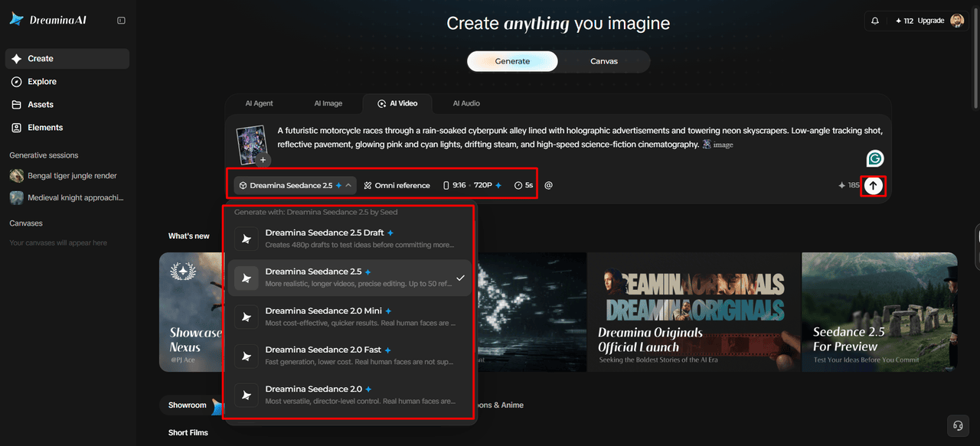
Task: Open the headset support icon
Action: tap(958, 425)
